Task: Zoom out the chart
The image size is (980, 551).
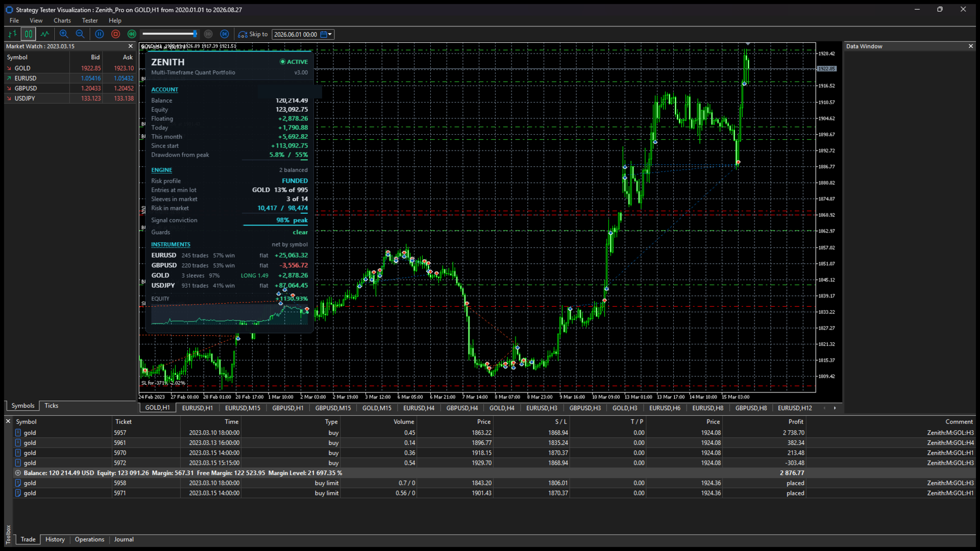Action: pyautogui.click(x=80, y=34)
